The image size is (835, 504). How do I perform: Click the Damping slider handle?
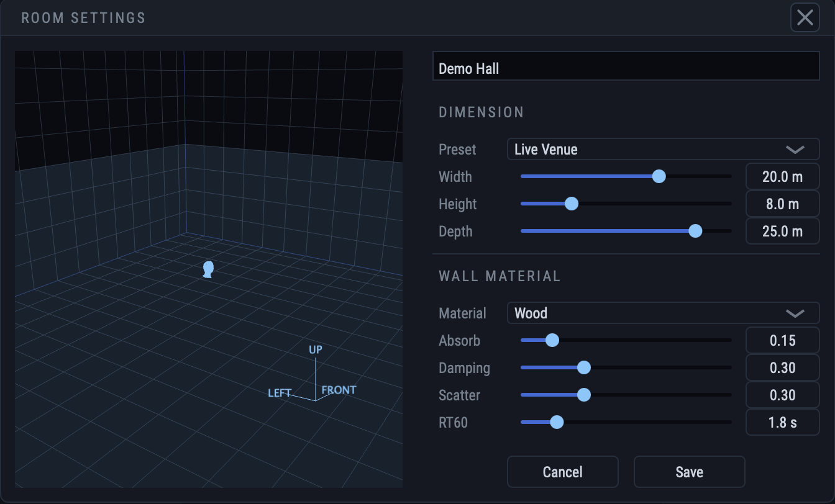pos(583,368)
